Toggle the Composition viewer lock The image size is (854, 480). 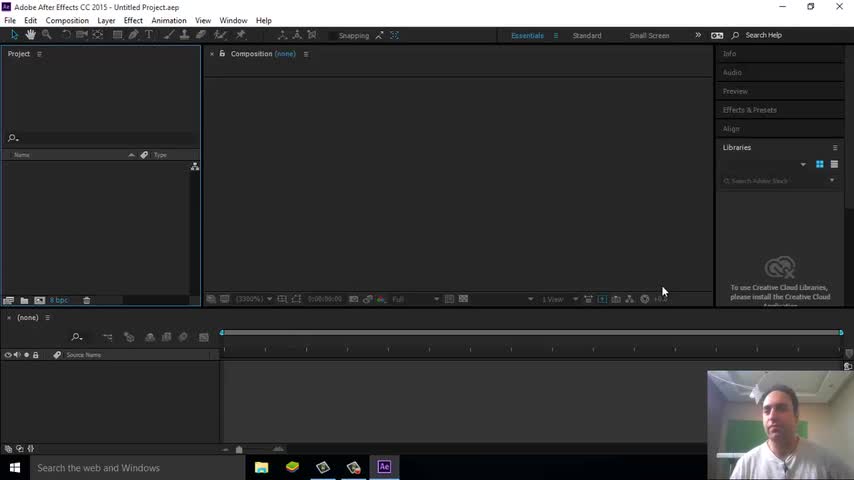tap(222, 53)
